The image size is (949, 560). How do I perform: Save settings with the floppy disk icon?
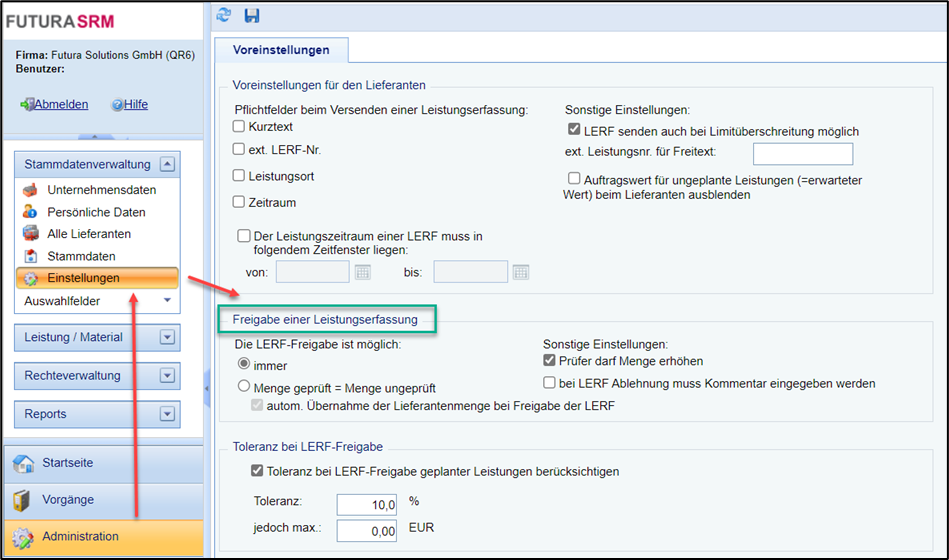[x=252, y=15]
